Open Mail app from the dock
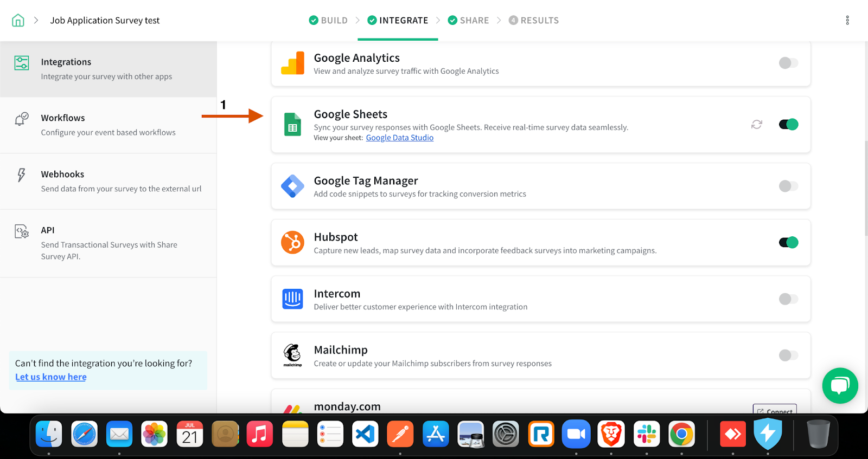Image resolution: width=868 pixels, height=459 pixels. point(119,434)
